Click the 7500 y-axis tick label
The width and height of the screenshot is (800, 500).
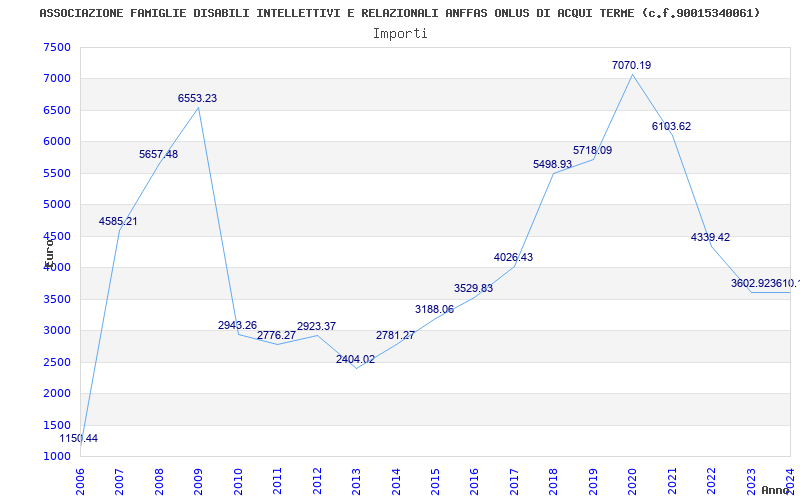coord(57,47)
